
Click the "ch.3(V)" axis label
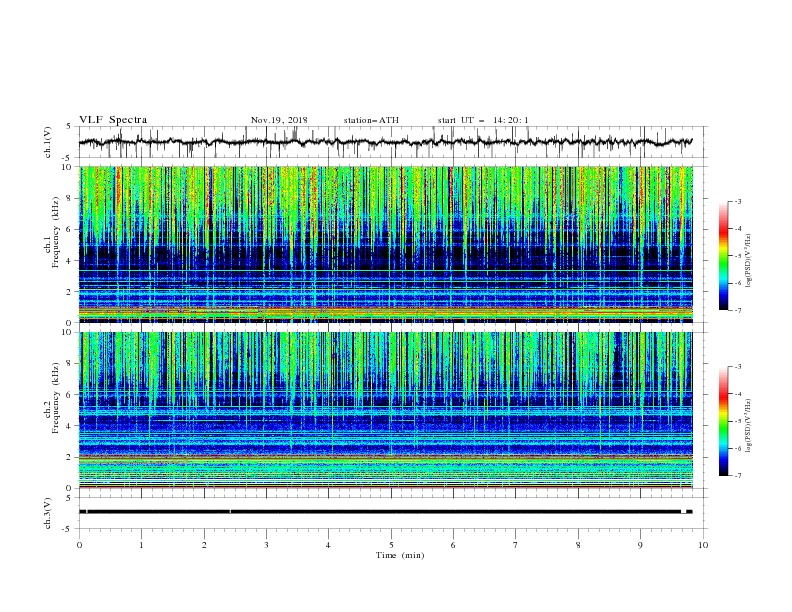pyautogui.click(x=48, y=513)
